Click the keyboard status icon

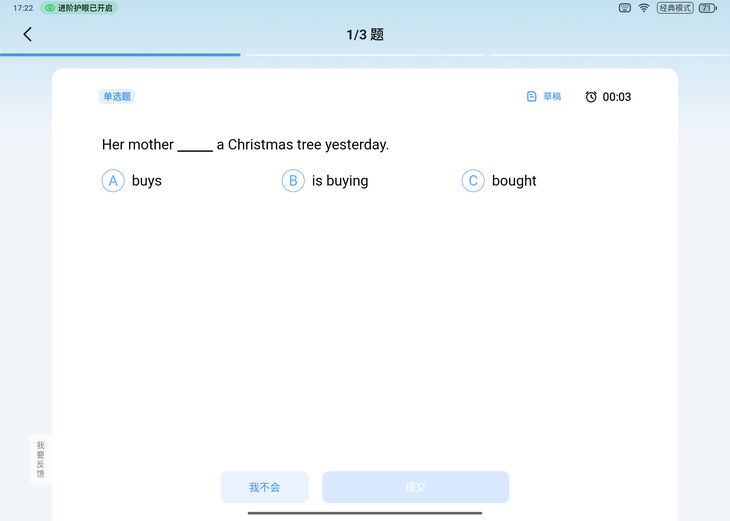(x=625, y=8)
